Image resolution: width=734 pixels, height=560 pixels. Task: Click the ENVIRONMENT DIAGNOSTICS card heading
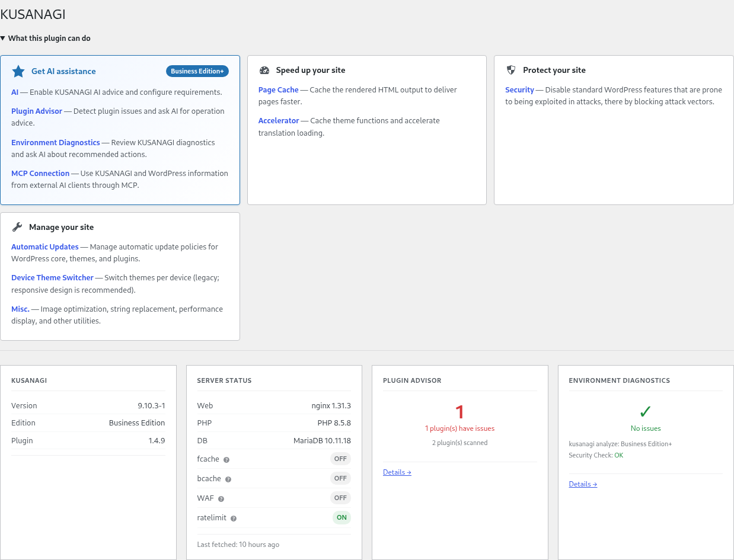(620, 380)
